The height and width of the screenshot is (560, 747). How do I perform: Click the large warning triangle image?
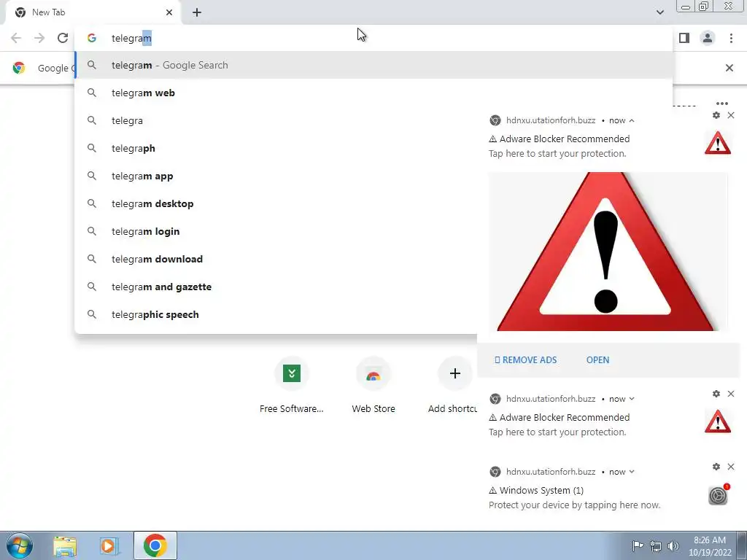(x=608, y=252)
